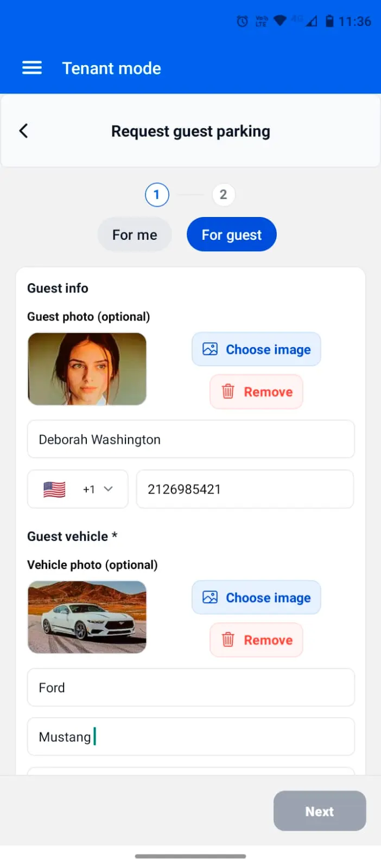
Task: Switch to the For me tab
Action: tap(135, 234)
